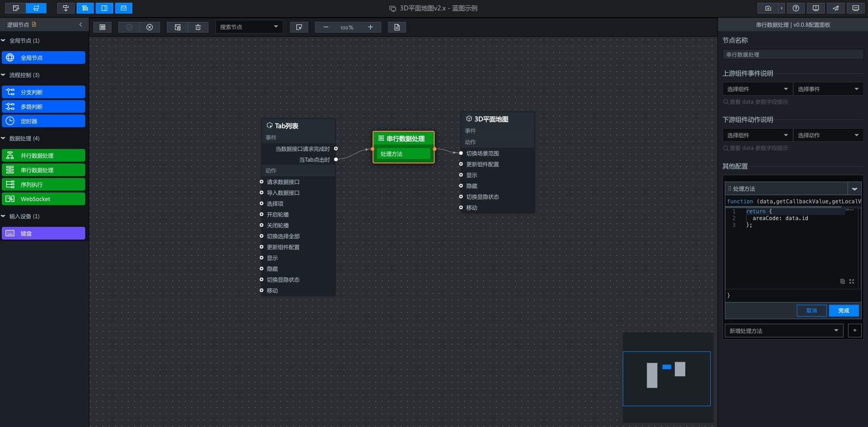Screen dimensions: 868x427
Task: Open the 选择事件 dropdown
Action: [828, 89]
